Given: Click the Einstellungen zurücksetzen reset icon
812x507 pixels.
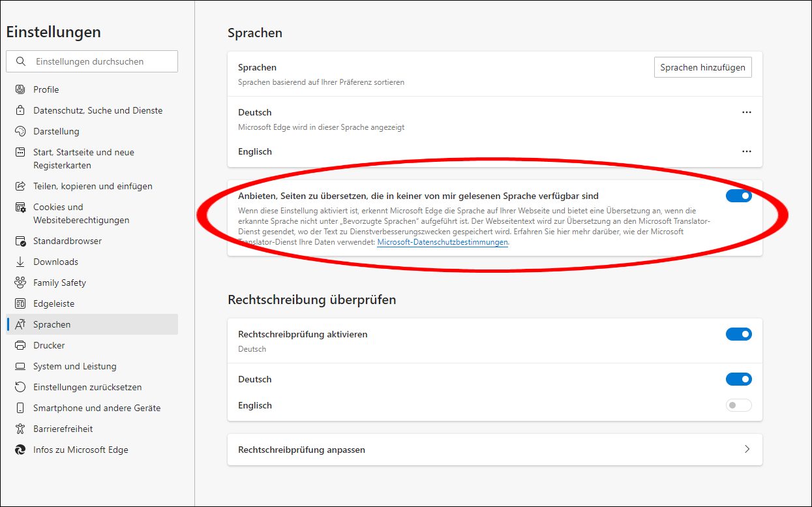Looking at the screenshot, I should 20,387.
